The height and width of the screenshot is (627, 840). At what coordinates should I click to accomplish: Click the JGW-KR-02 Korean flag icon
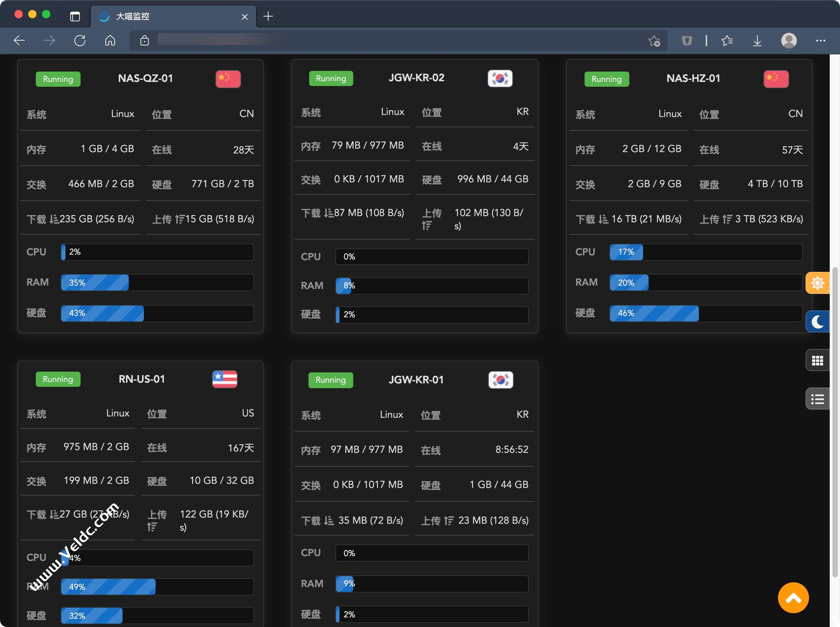pyautogui.click(x=500, y=78)
